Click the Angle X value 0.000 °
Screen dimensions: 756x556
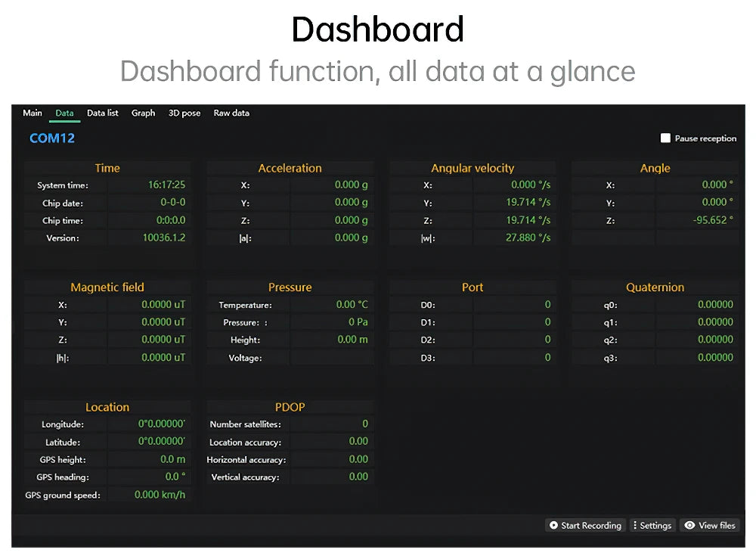[x=717, y=185]
